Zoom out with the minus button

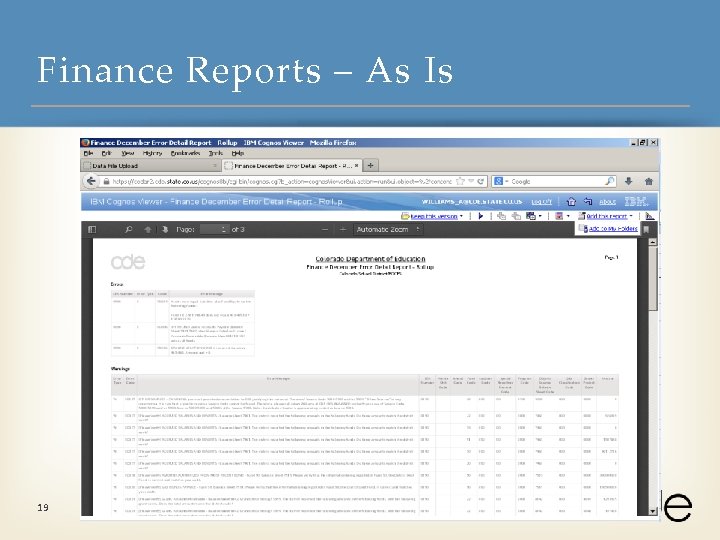[x=325, y=229]
